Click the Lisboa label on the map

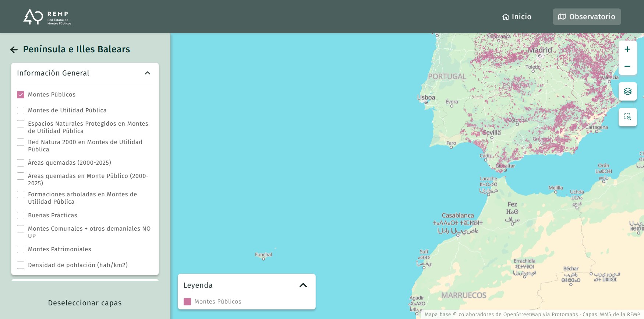click(426, 98)
